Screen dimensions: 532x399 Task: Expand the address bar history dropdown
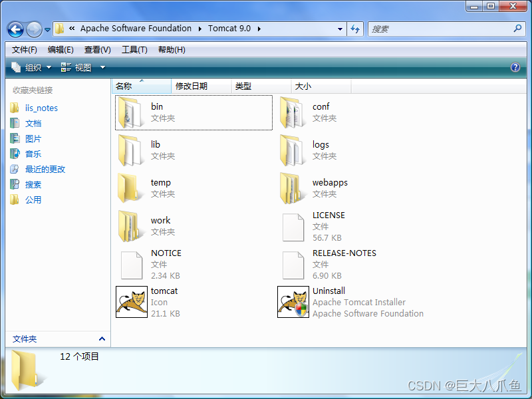[340, 29]
